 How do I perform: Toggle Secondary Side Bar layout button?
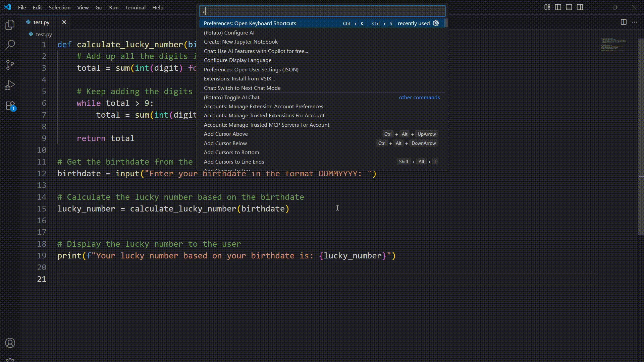[x=580, y=7]
